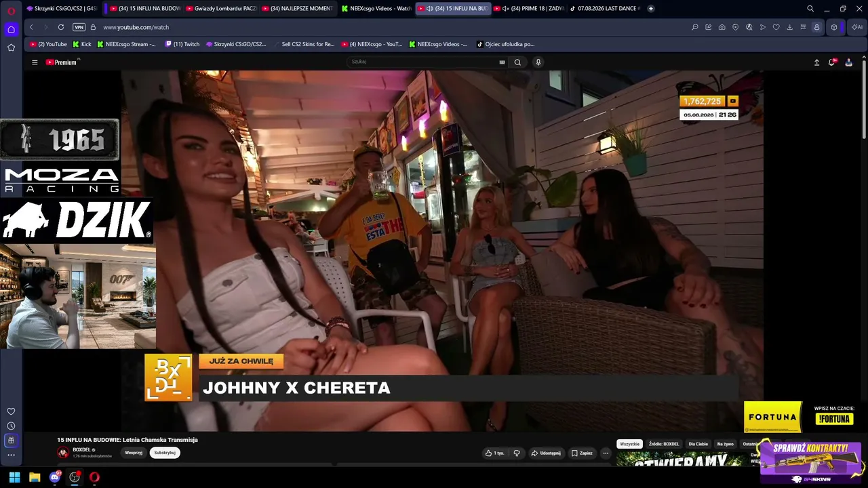Viewport: 868px width, 488px height.
Task: Open the YouTube account avatar menu
Action: pos(848,62)
